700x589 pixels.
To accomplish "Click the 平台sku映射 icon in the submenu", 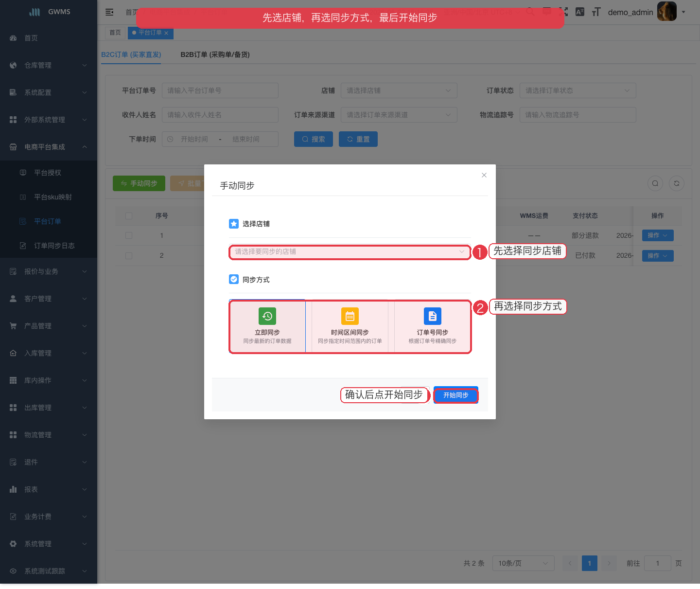I will click(x=23, y=197).
